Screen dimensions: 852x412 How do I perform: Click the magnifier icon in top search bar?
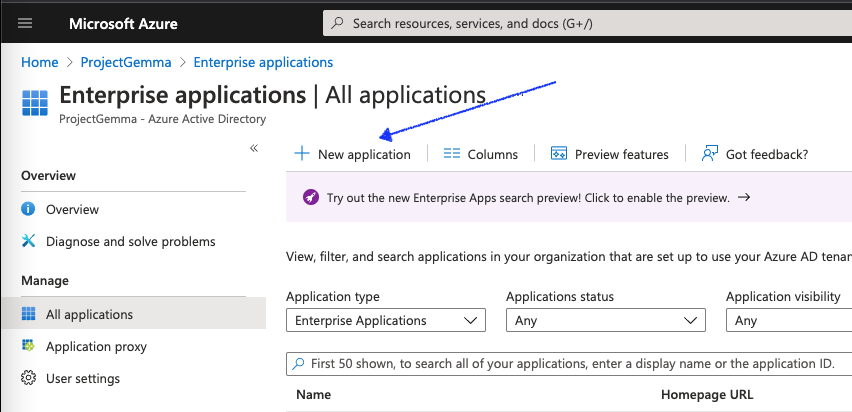coord(337,23)
